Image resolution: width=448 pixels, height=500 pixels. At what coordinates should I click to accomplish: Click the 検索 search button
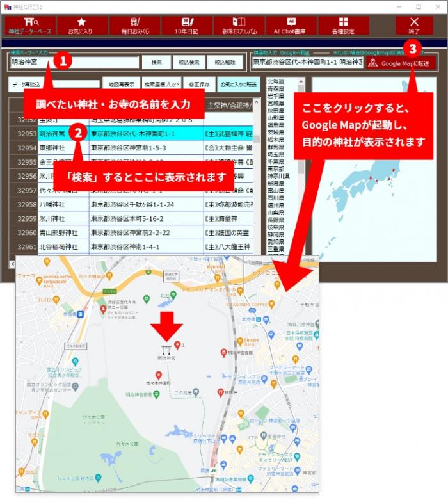pyautogui.click(x=156, y=62)
